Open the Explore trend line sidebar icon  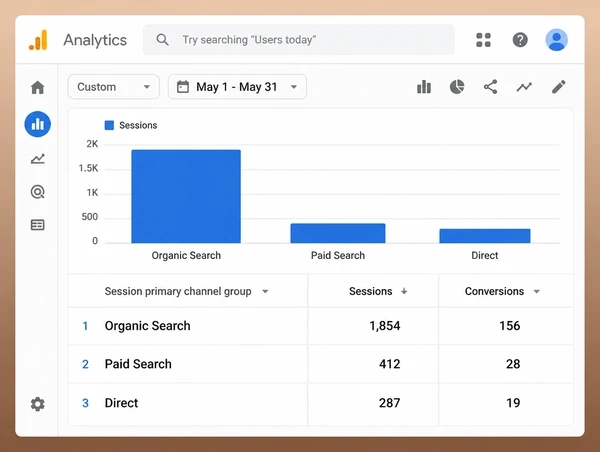[38, 158]
